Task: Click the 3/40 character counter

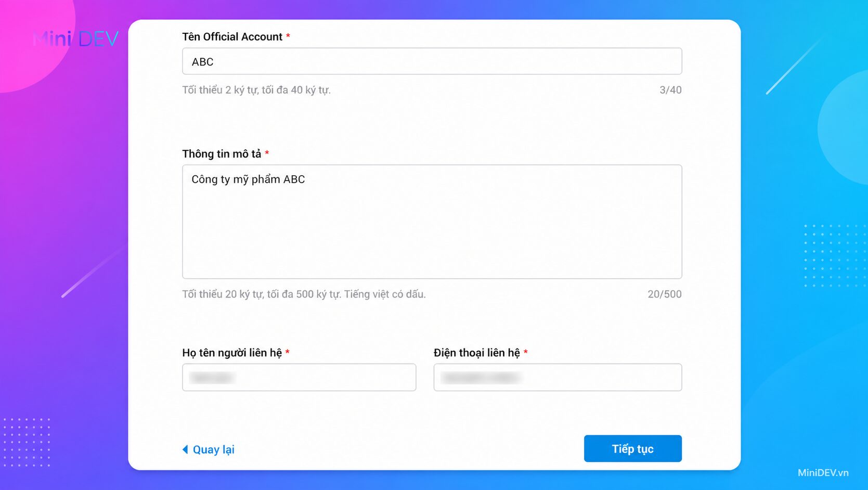Action: point(670,90)
